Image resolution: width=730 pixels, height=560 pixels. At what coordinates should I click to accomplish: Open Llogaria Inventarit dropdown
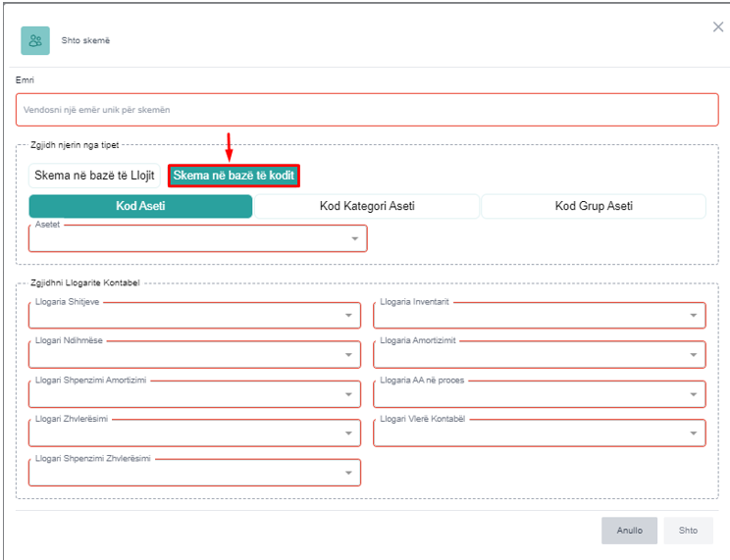[539, 315]
